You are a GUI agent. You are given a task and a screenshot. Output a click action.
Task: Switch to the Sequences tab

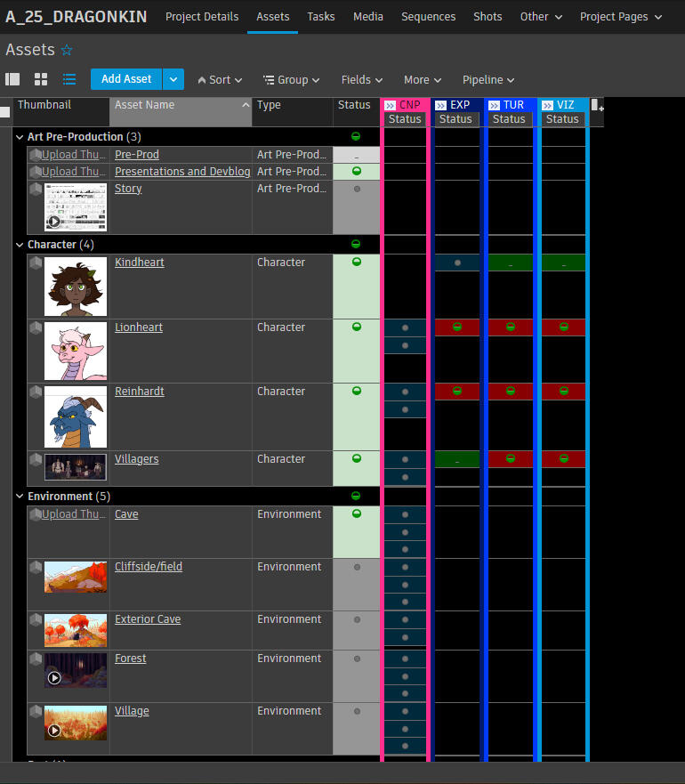point(429,17)
